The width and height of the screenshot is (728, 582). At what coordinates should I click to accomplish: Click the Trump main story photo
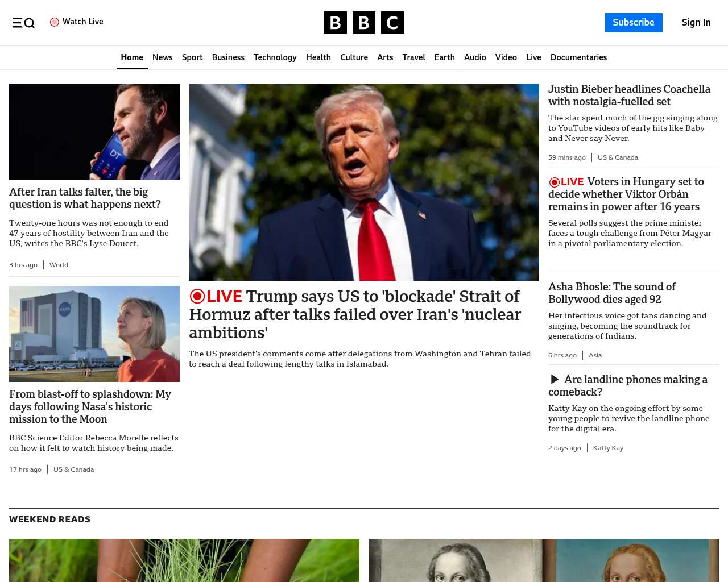364,182
